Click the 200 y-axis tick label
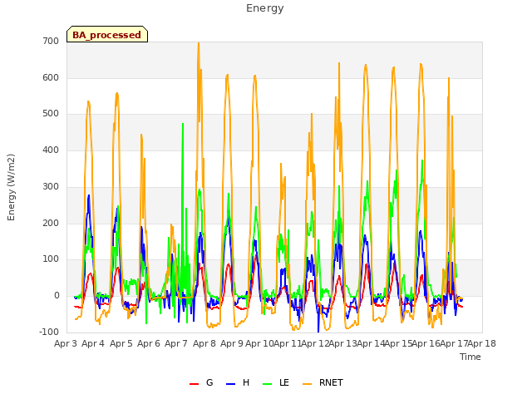This screenshot has width=532, height=399. point(51,223)
